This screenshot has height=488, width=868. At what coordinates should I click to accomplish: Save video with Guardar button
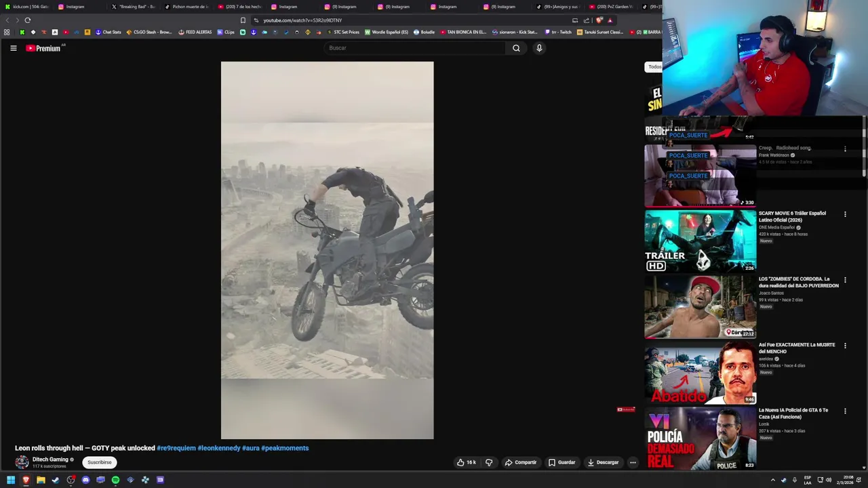point(562,462)
